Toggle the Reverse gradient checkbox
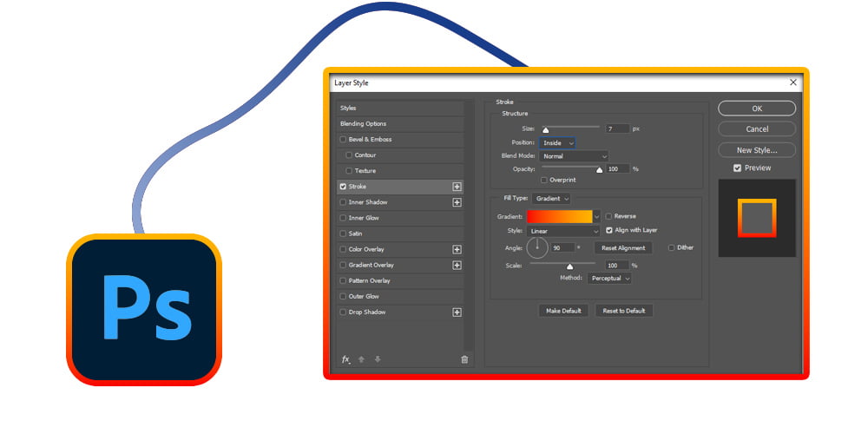The image size is (868, 434). [609, 216]
